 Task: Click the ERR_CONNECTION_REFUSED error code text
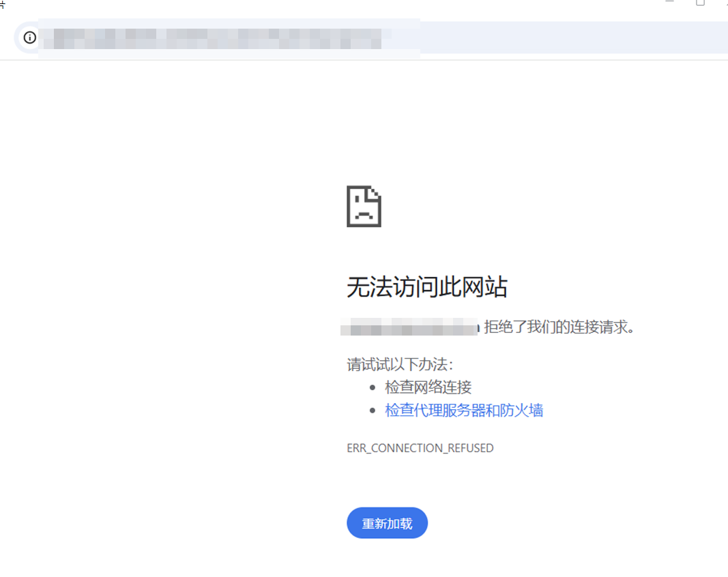pyautogui.click(x=420, y=448)
